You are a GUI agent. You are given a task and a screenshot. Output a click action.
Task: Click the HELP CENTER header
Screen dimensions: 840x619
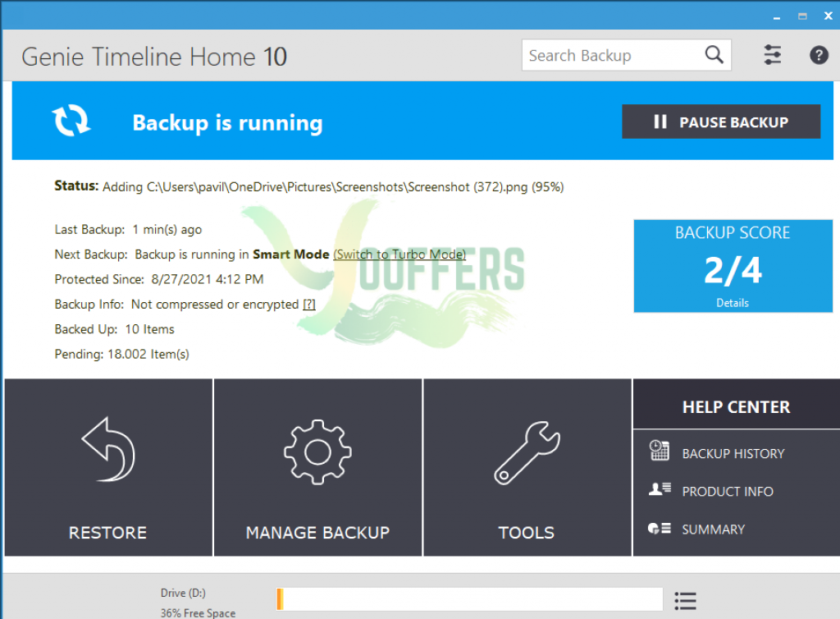(736, 406)
